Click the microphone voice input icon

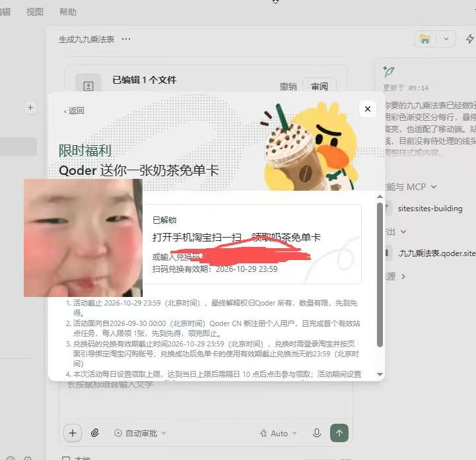coord(317,433)
